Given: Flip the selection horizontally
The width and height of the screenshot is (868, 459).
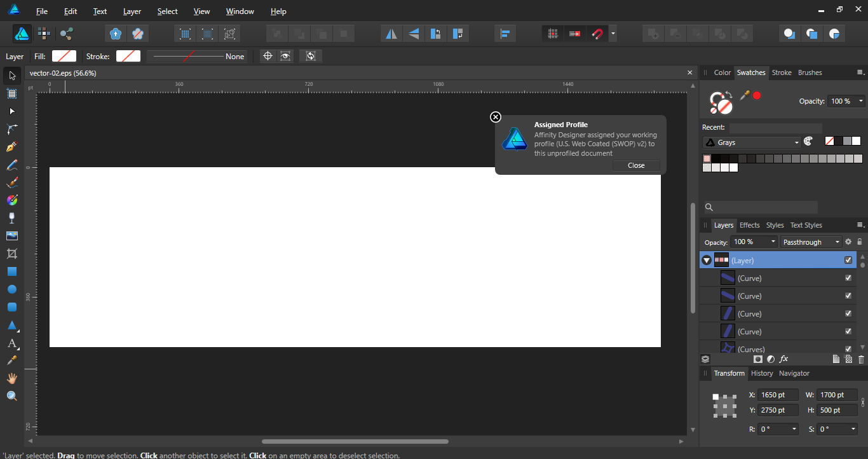Looking at the screenshot, I should (x=391, y=33).
